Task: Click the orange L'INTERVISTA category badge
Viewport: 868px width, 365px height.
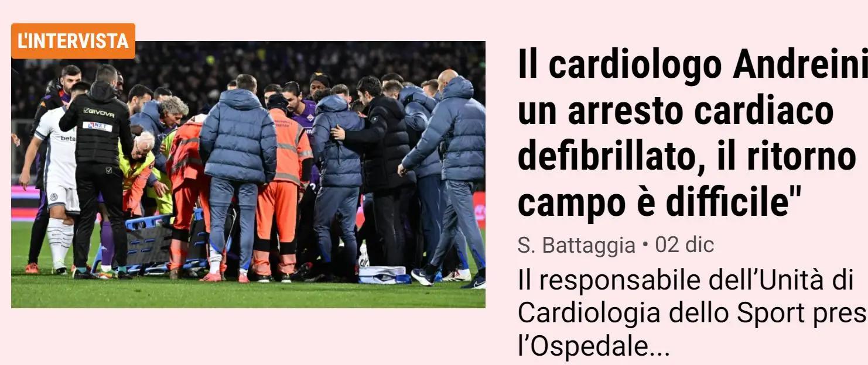Action: coord(73,41)
